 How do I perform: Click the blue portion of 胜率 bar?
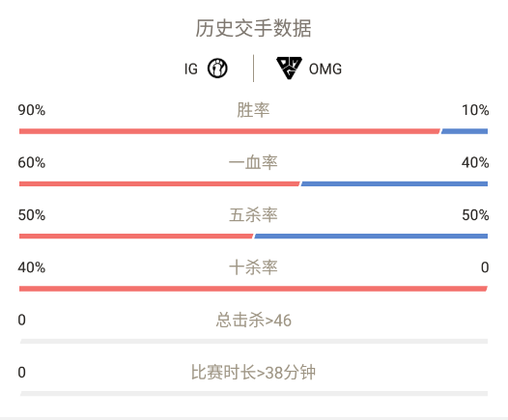(465, 131)
